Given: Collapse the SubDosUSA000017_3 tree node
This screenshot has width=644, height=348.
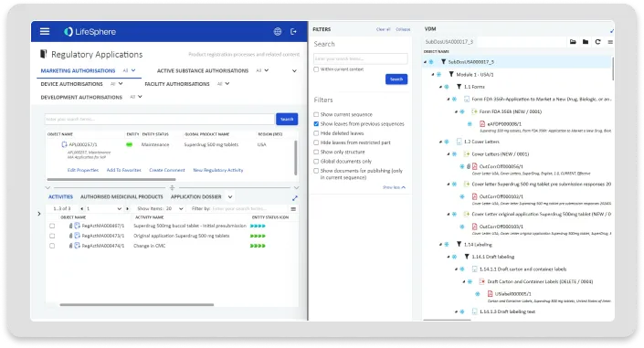Looking at the screenshot, I should [425, 62].
